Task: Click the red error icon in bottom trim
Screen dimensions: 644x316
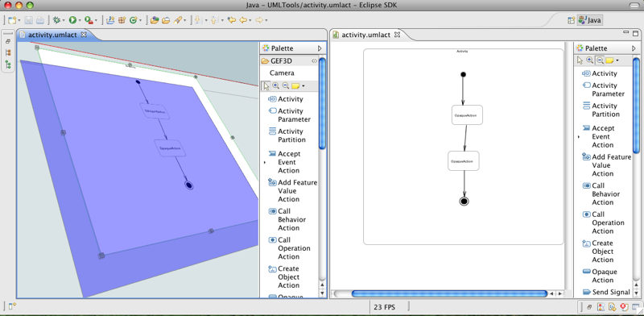Action: tap(625, 306)
